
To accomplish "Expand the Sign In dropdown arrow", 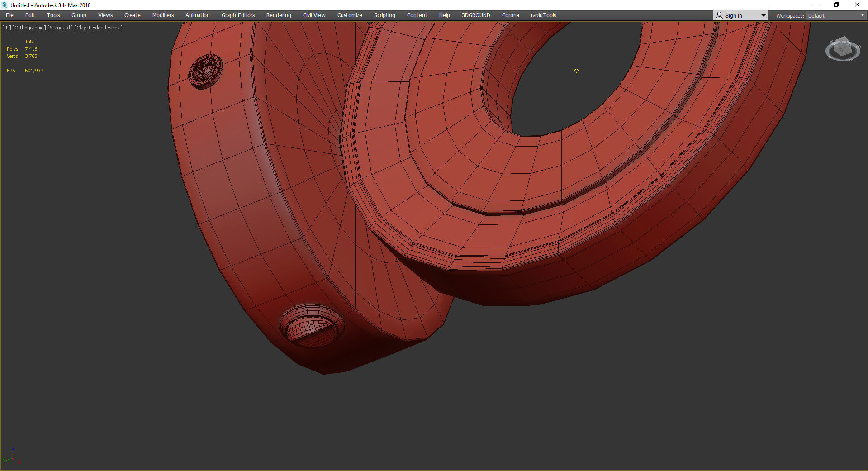I will pyautogui.click(x=764, y=16).
